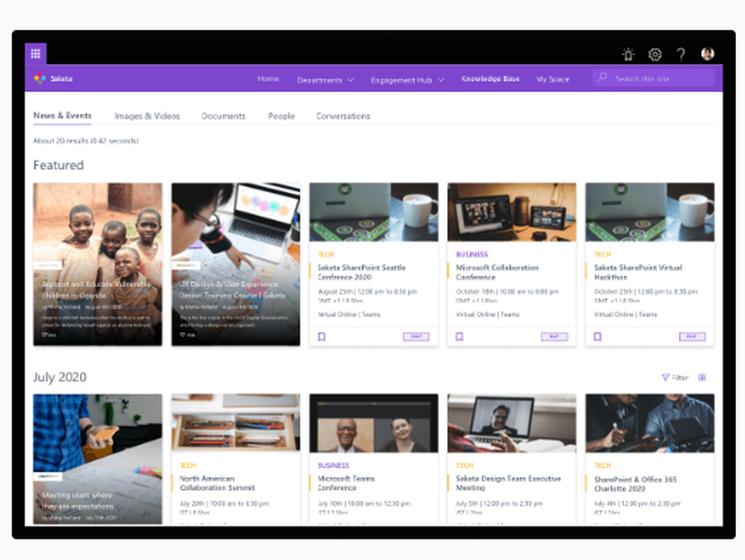The height and width of the screenshot is (560, 745).
Task: Open the Microsoft Teams Conference thumbnail
Action: coord(373,422)
